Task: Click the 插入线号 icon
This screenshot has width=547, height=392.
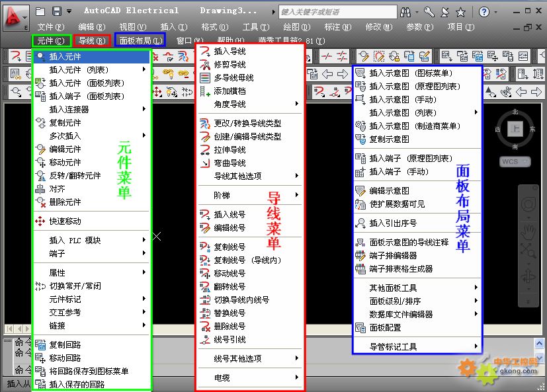Action: 205,214
